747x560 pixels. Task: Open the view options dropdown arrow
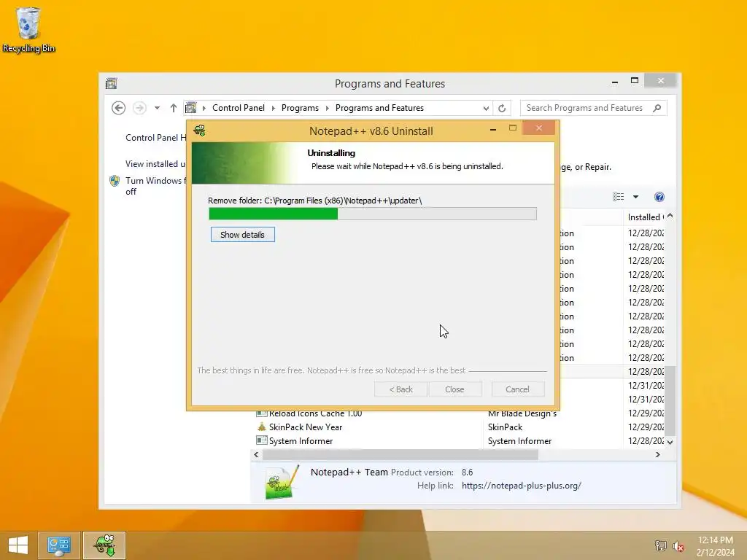coord(635,197)
